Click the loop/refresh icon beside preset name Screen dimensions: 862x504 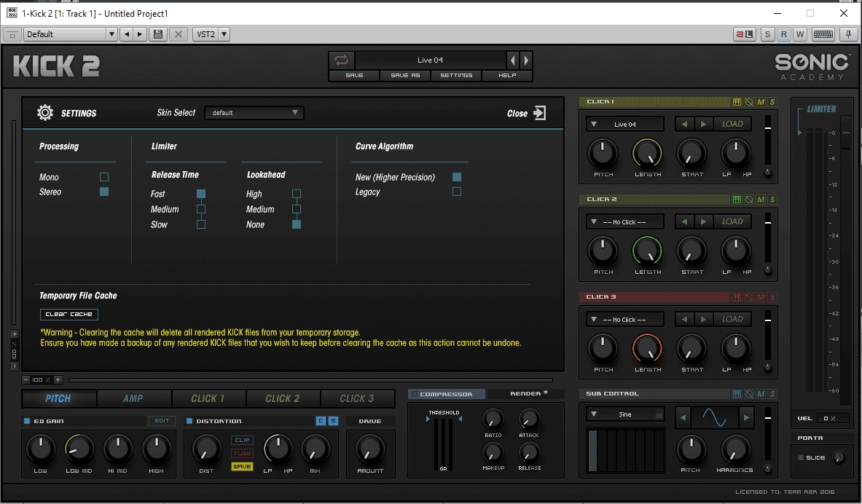342,60
